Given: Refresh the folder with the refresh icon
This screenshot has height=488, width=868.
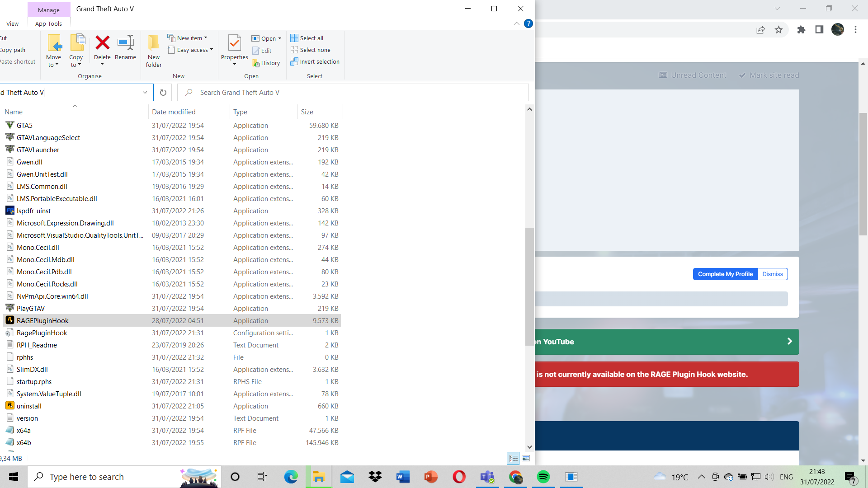Looking at the screenshot, I should [x=163, y=93].
